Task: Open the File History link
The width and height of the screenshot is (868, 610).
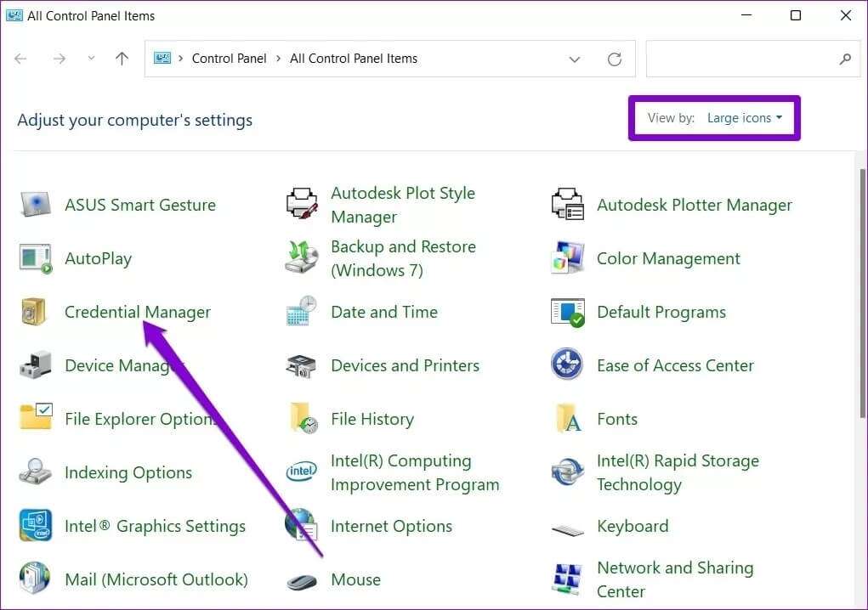Action: [372, 419]
